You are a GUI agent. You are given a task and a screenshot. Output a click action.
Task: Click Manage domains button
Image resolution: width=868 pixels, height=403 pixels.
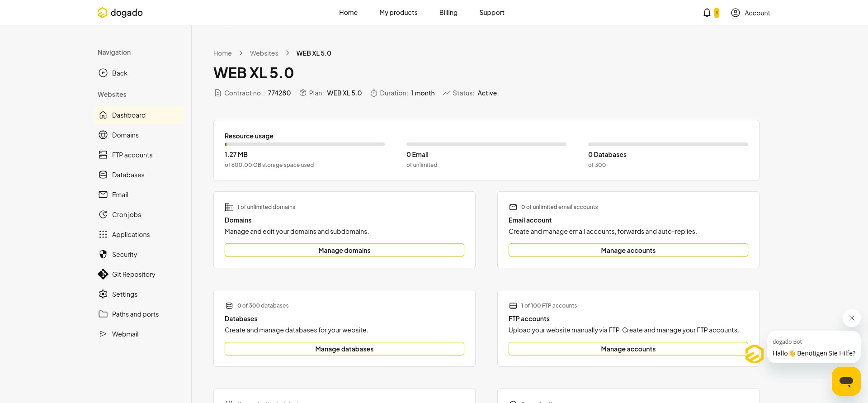pos(344,250)
